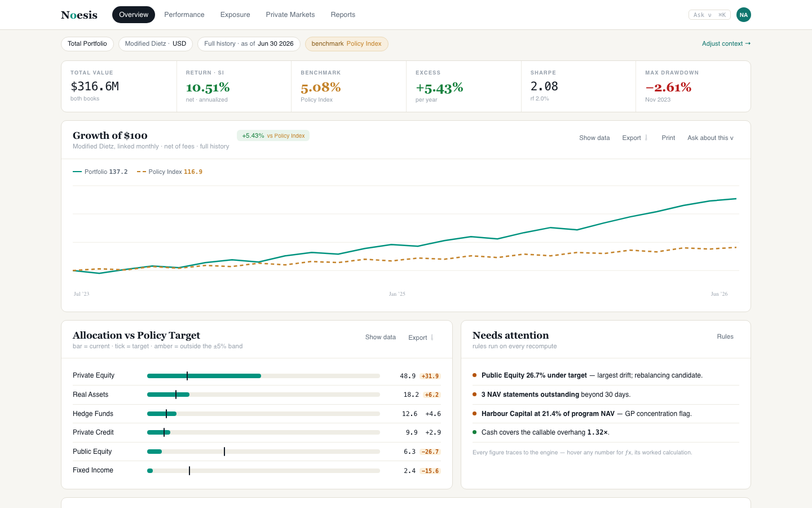Click the Total Value $316.6M card
The image size is (812, 508).
[x=119, y=86]
